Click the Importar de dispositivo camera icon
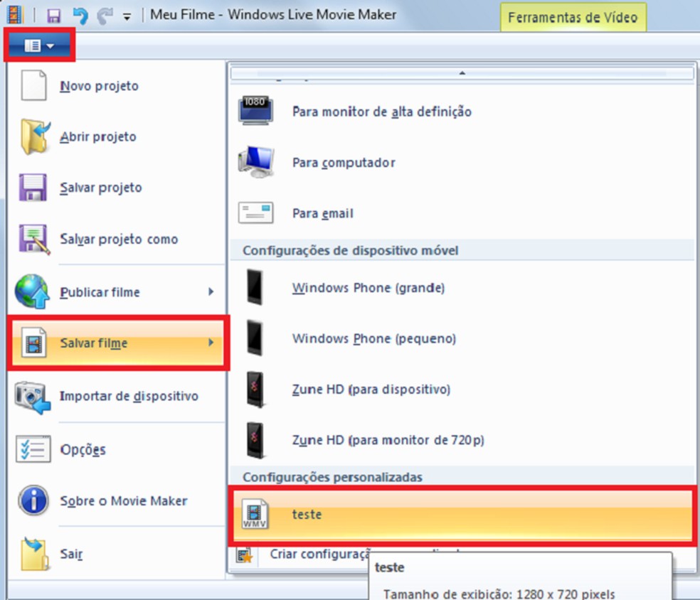 31,396
